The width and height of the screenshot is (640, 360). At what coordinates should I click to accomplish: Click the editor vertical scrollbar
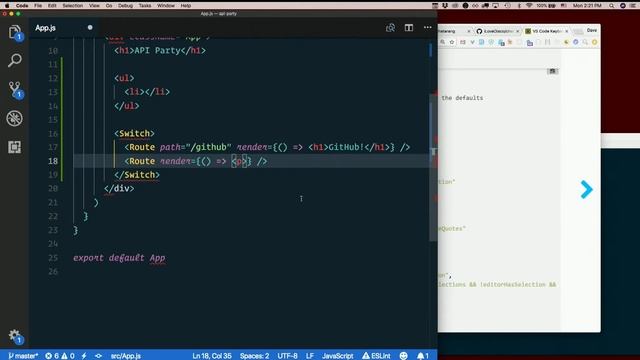[433, 167]
